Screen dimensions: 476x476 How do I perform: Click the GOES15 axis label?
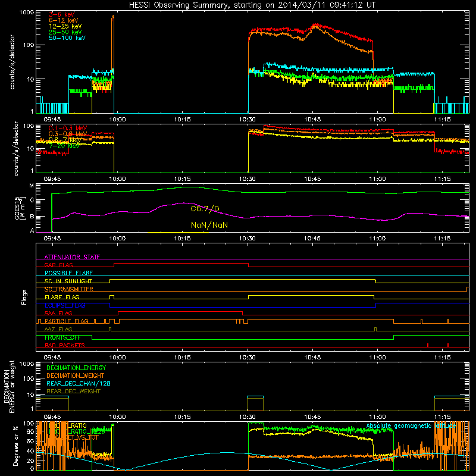20,208
